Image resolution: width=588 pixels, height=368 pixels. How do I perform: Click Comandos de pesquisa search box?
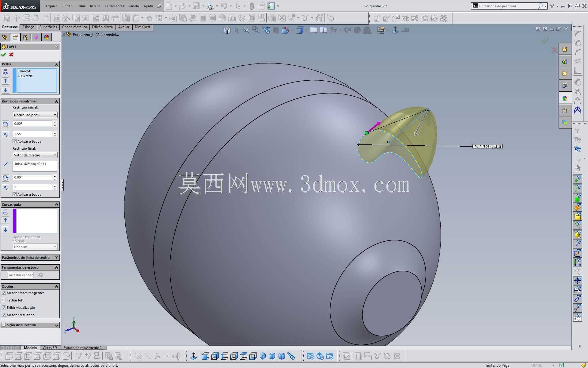tap(509, 6)
